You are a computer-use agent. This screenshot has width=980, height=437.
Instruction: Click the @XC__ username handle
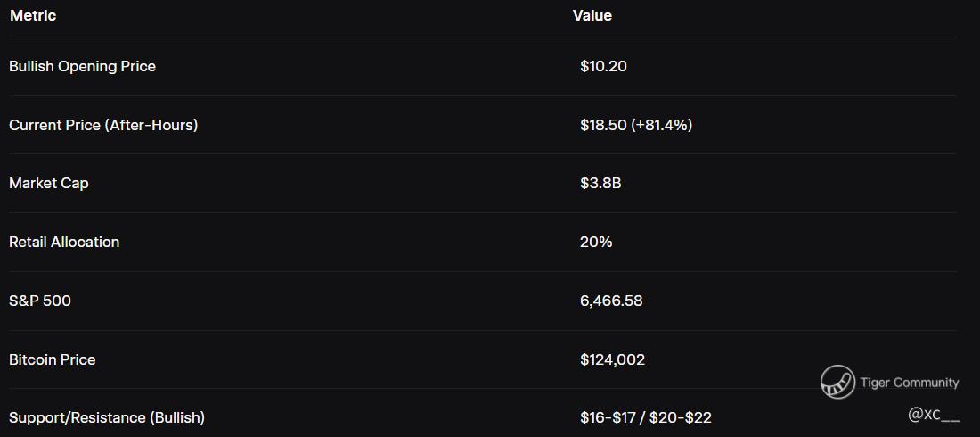(x=934, y=415)
